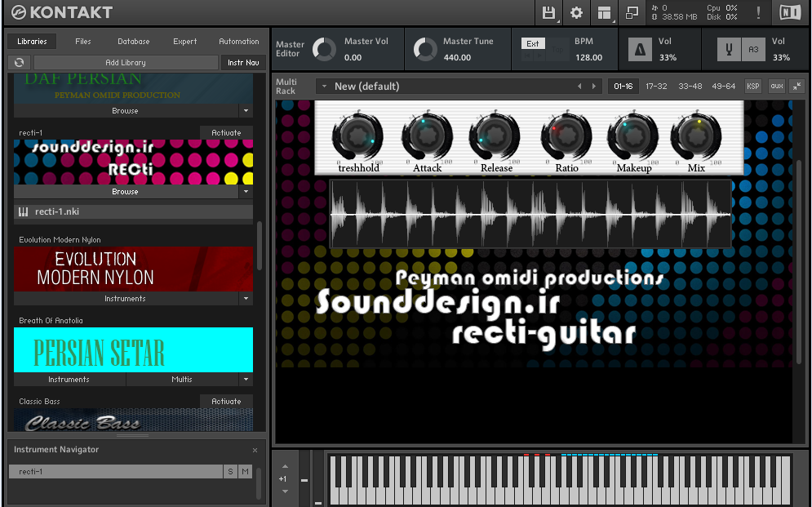Open Kontakt options gear

pyautogui.click(x=576, y=12)
